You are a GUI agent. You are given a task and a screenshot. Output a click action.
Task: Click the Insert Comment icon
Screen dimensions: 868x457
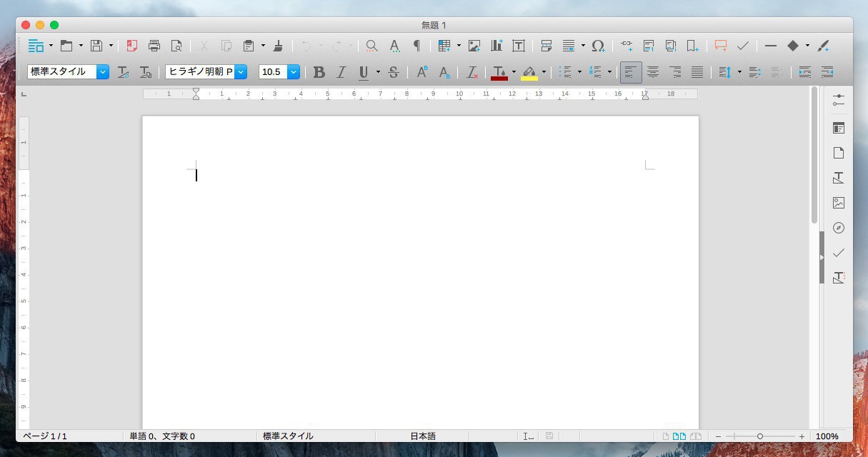[x=720, y=46]
